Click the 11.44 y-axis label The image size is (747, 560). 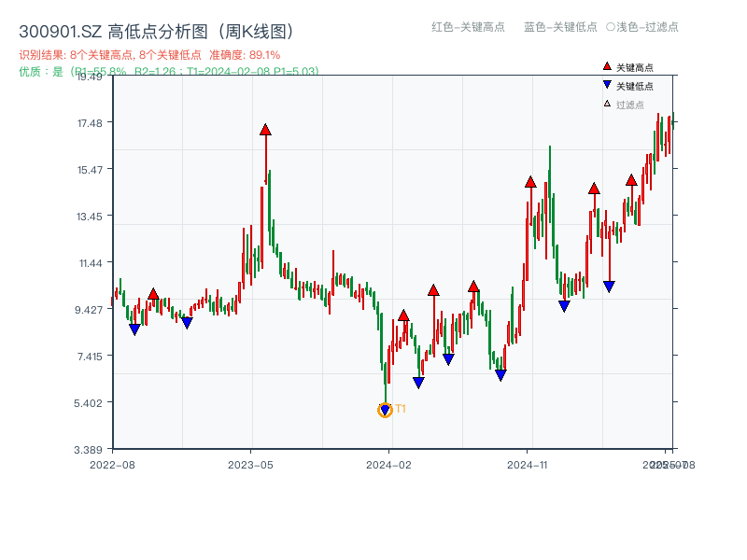coord(91,263)
